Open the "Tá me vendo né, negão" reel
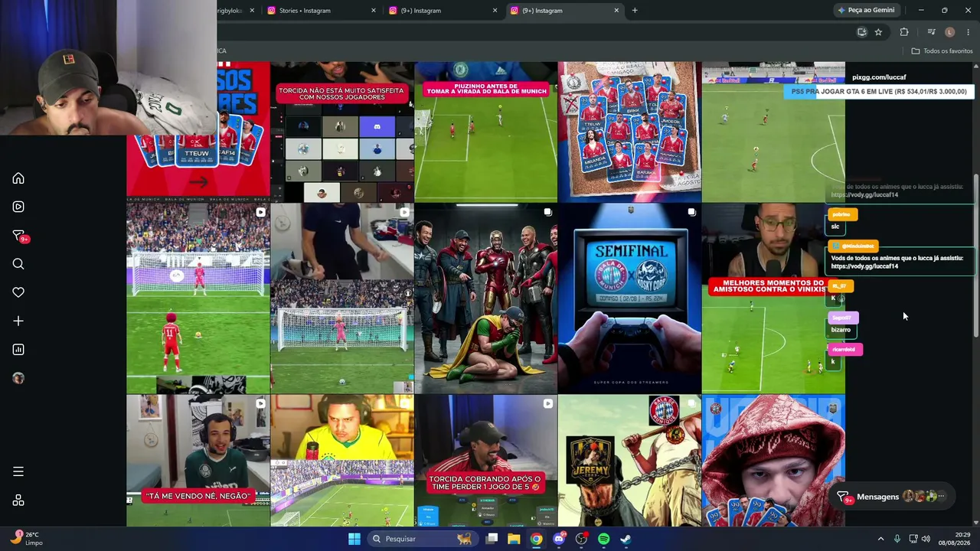 [198, 461]
